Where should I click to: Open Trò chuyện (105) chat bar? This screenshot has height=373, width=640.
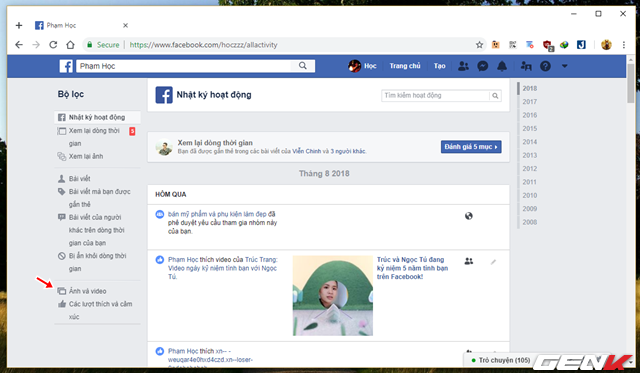(500, 360)
